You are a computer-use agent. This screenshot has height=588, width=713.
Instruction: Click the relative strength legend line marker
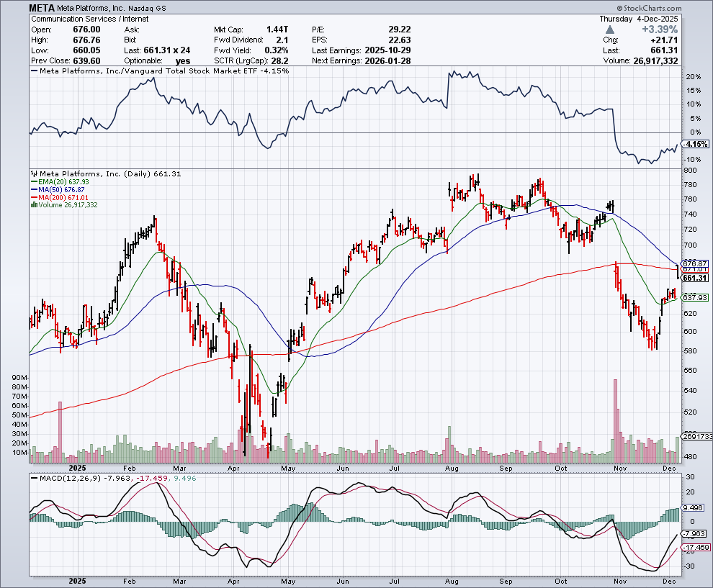point(33,71)
